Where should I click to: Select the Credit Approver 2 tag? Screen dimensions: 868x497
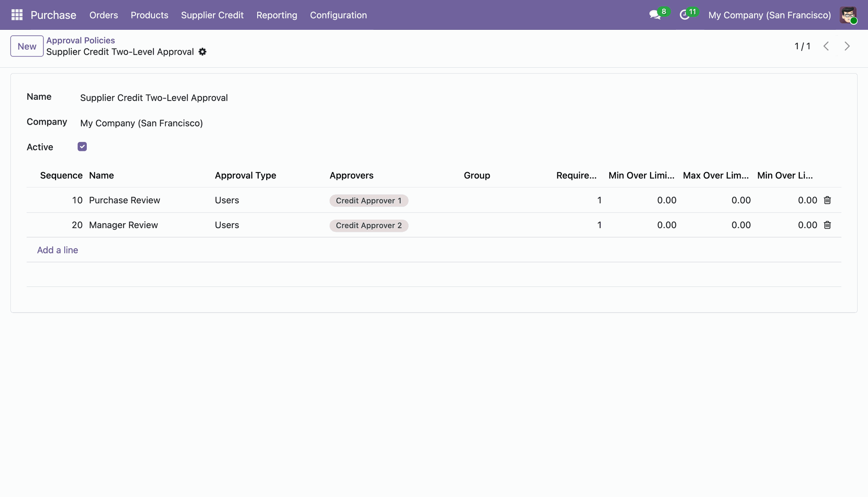click(x=369, y=225)
